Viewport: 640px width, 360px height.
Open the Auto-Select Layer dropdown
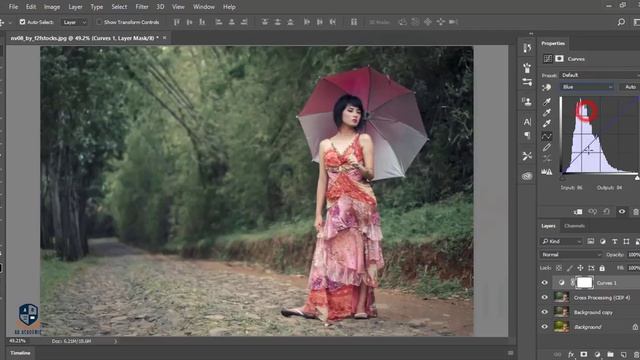tap(74, 22)
